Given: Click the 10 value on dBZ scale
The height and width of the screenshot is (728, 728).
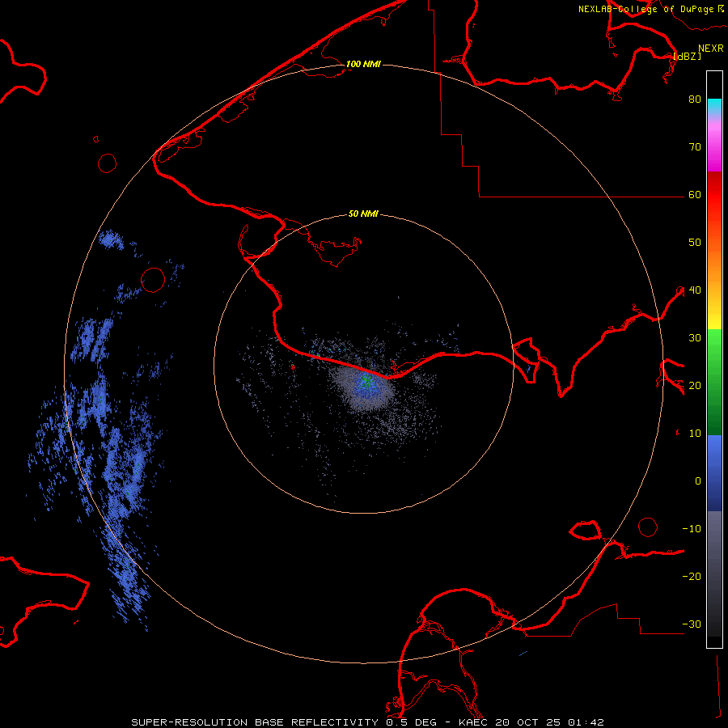Looking at the screenshot, I should pyautogui.click(x=695, y=434).
